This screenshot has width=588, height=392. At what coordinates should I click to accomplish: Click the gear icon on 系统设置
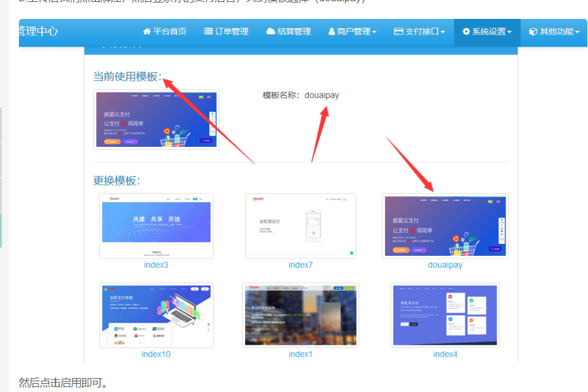click(464, 32)
